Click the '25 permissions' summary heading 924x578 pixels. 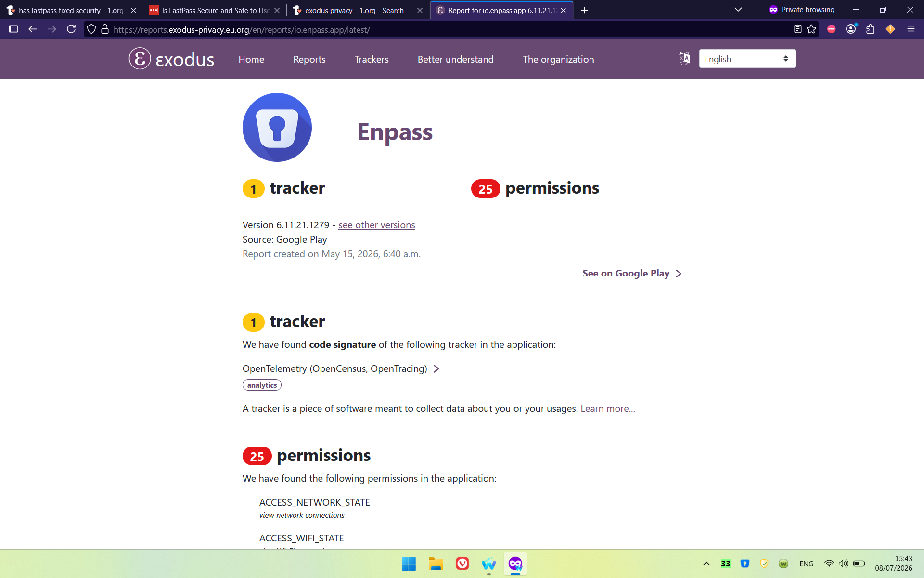point(535,188)
